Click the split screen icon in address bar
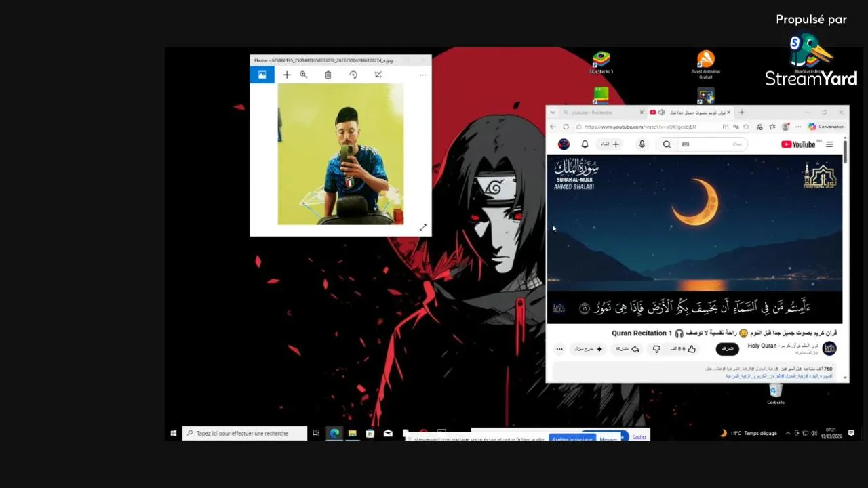This screenshot has height=488, width=868. point(726,127)
